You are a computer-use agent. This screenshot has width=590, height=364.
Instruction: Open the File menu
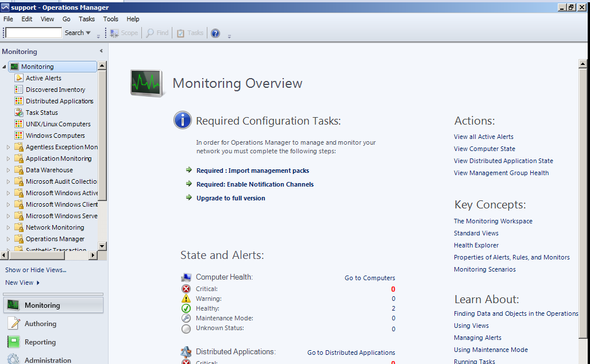pyautogui.click(x=8, y=19)
